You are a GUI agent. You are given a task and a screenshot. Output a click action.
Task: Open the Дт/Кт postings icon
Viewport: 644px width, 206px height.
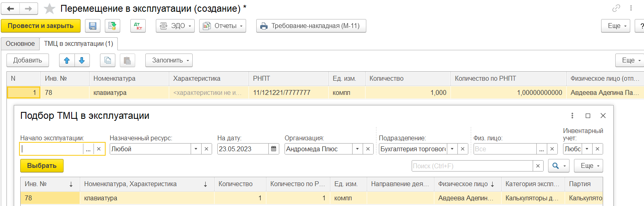(138, 26)
